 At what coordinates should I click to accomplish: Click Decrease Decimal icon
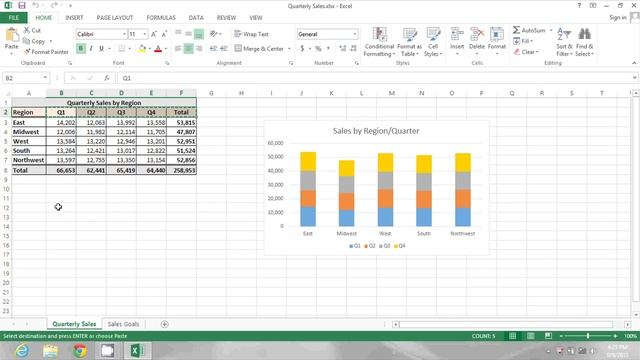353,49
